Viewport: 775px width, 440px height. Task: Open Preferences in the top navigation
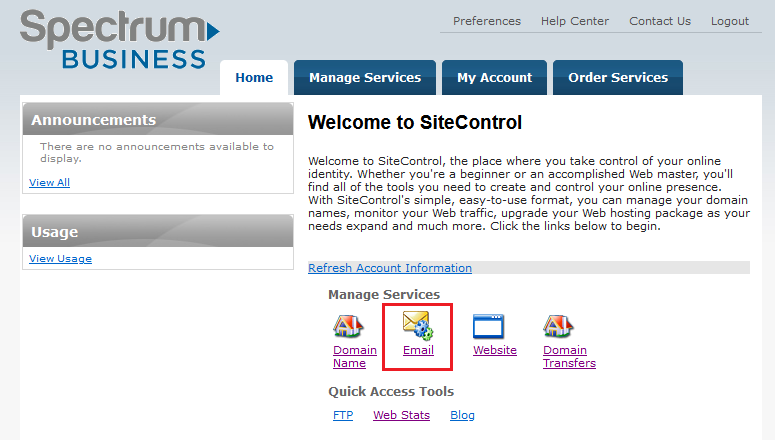click(487, 21)
